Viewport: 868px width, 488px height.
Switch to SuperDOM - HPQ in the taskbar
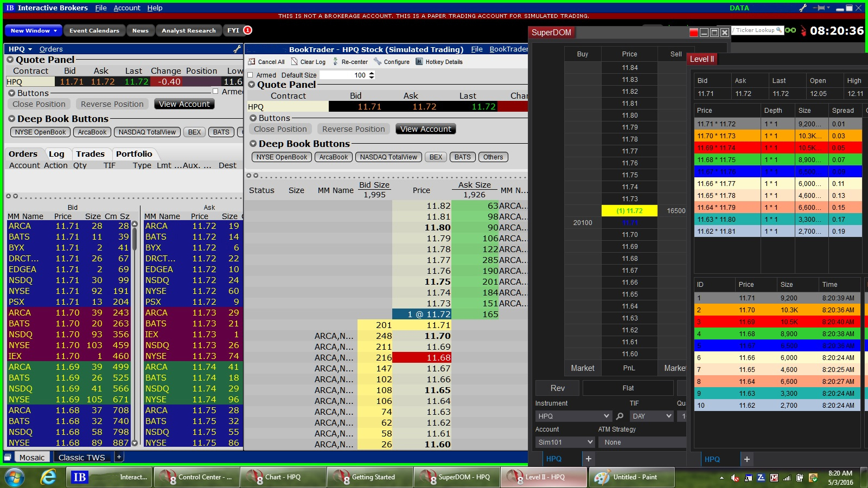pos(457,477)
